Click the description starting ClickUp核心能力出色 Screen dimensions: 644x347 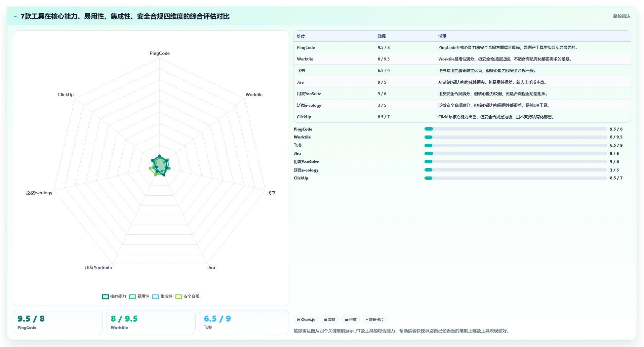click(x=497, y=117)
